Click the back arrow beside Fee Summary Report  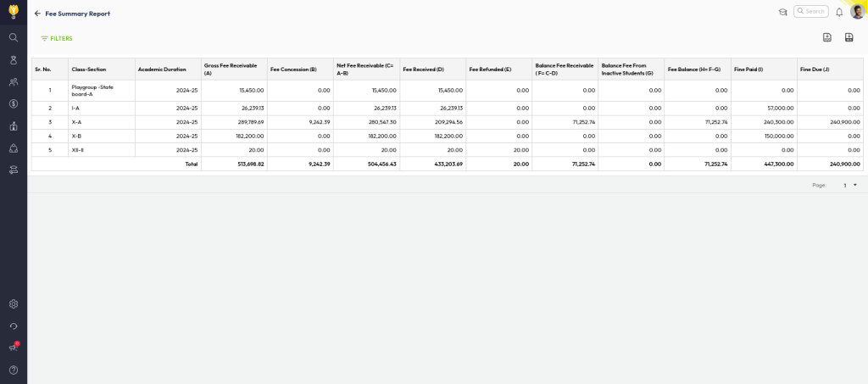(x=37, y=14)
